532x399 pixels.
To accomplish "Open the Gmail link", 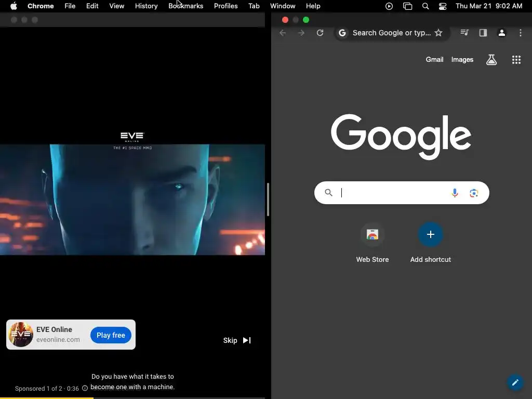I will 435,59.
